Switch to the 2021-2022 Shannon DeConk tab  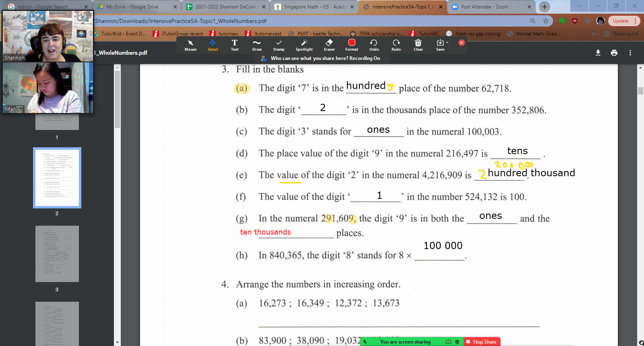[225, 7]
